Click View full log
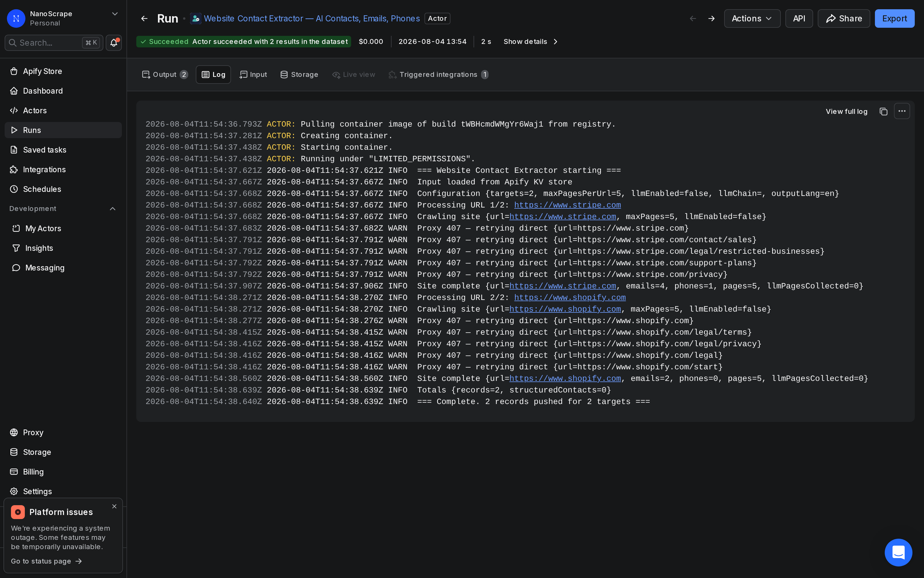924x578 pixels. click(846, 111)
